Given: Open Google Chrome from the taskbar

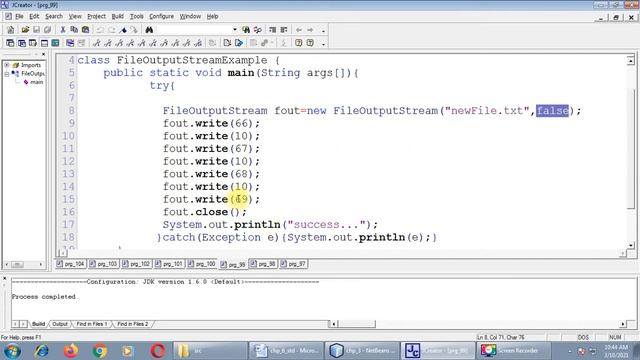Looking at the screenshot, I should point(99,351).
